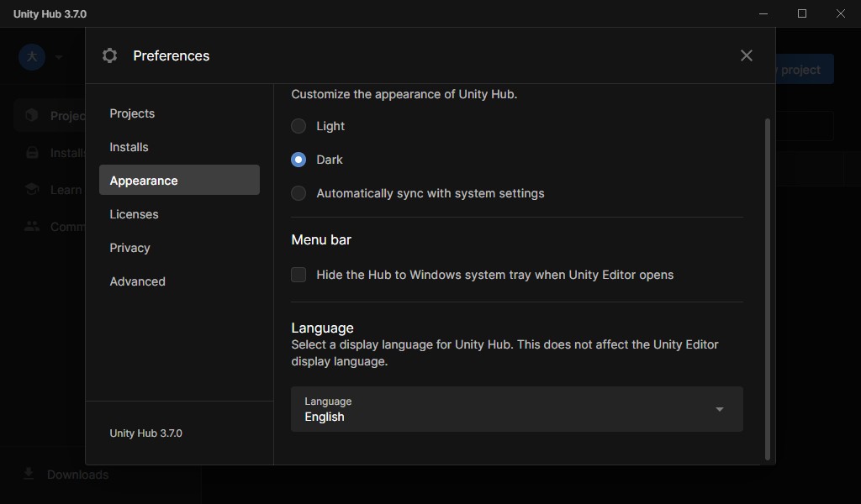Click the Language dropdown arrow
Screen dimensions: 861x504
(x=719, y=409)
